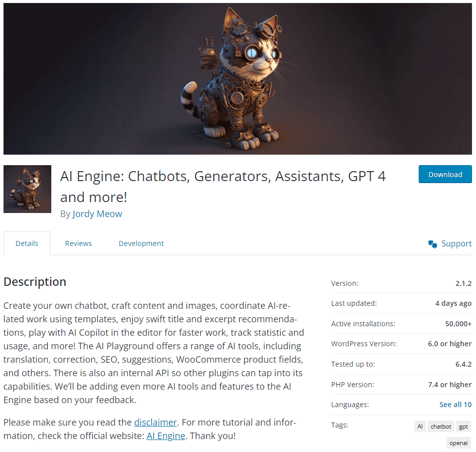Click the steampunk cat plugin icon thumbnail
This screenshot has height=452, width=476.
pos(27,189)
